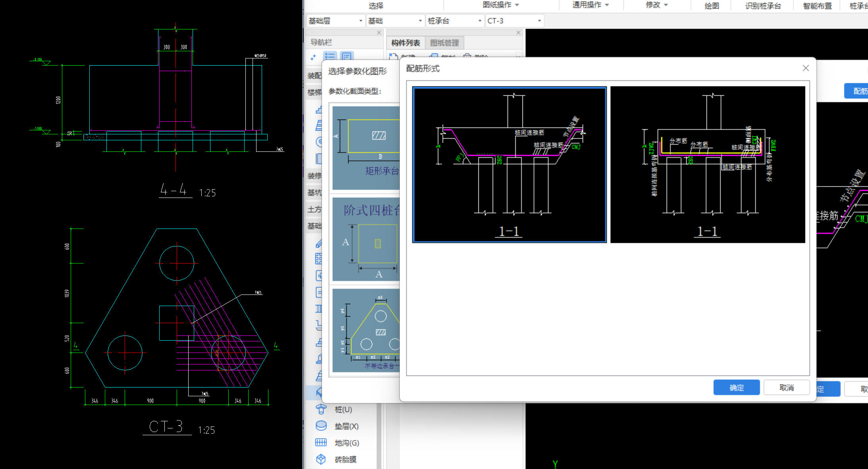Select the rectangular 1-1 reinforcement thumbnail
Viewport: 868px width, 469px height.
(x=708, y=165)
